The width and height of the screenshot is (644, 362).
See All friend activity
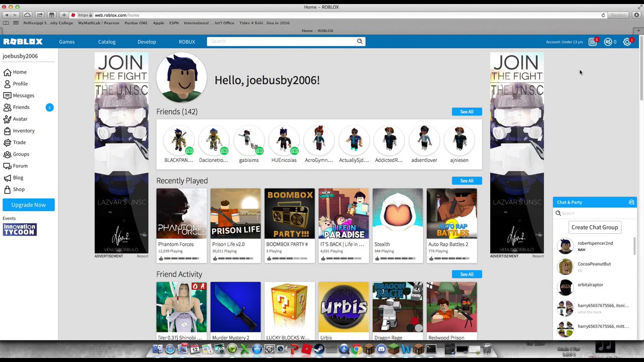(467, 274)
